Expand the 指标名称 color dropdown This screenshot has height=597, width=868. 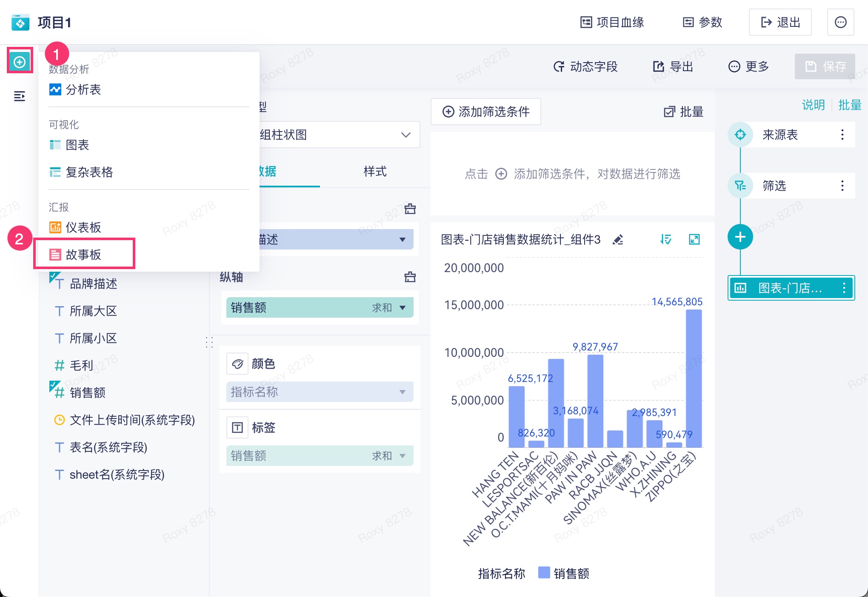pos(402,392)
